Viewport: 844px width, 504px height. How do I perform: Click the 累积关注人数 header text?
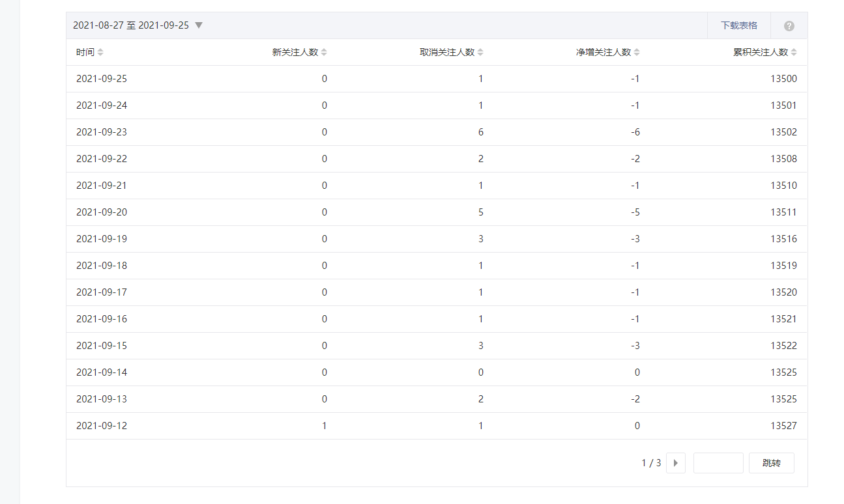click(760, 52)
